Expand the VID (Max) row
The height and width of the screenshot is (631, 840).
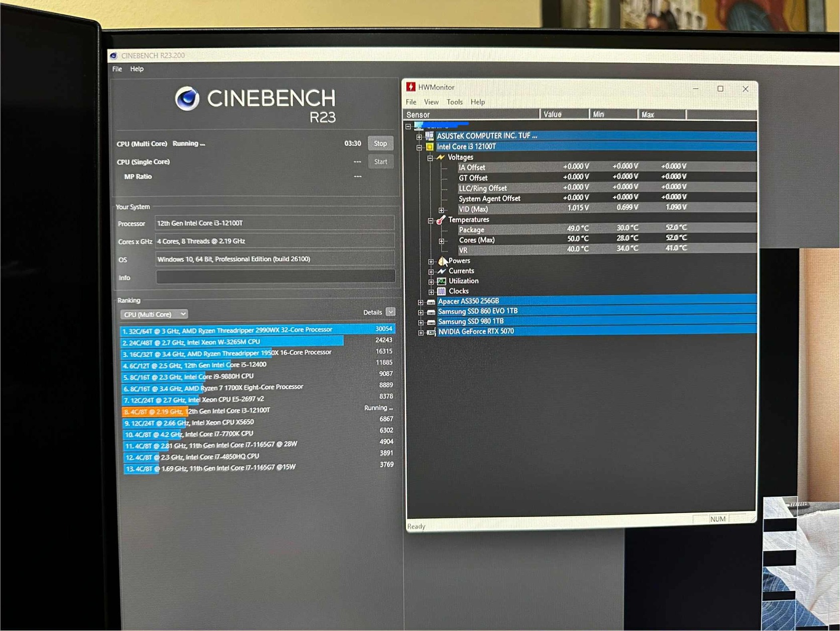(x=441, y=210)
